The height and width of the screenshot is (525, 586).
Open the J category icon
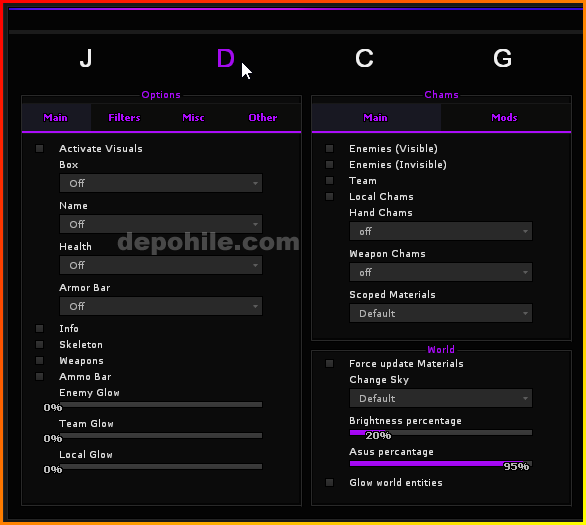click(x=86, y=58)
